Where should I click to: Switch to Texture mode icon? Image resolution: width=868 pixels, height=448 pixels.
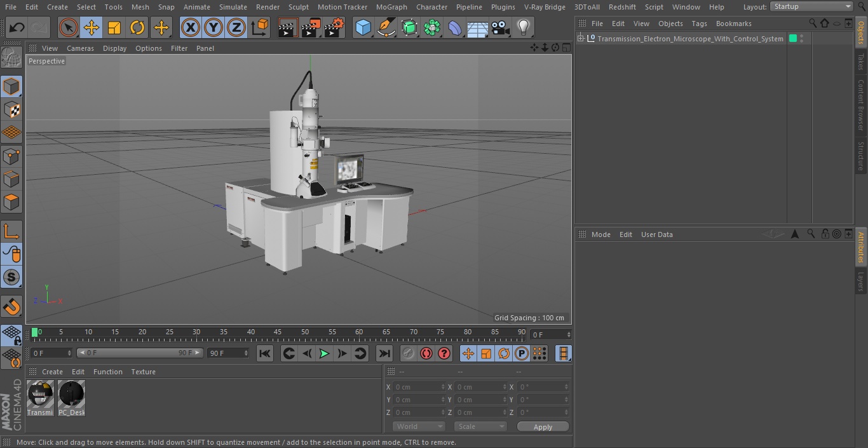(x=11, y=109)
